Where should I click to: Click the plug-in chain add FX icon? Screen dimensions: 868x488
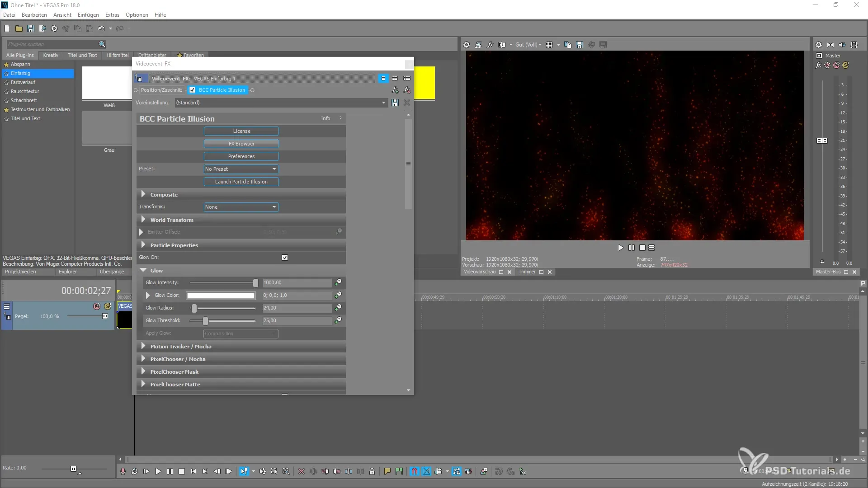pyautogui.click(x=395, y=90)
